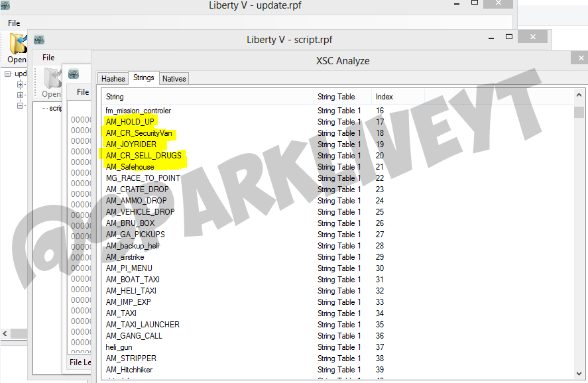Select the upd tree item label
588x383 pixels.
pos(21,74)
